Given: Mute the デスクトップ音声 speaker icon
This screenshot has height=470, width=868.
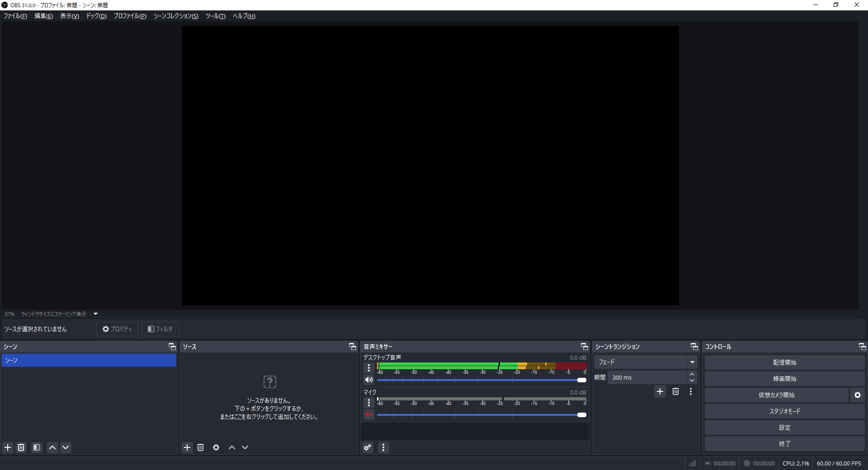Looking at the screenshot, I should tap(369, 380).
